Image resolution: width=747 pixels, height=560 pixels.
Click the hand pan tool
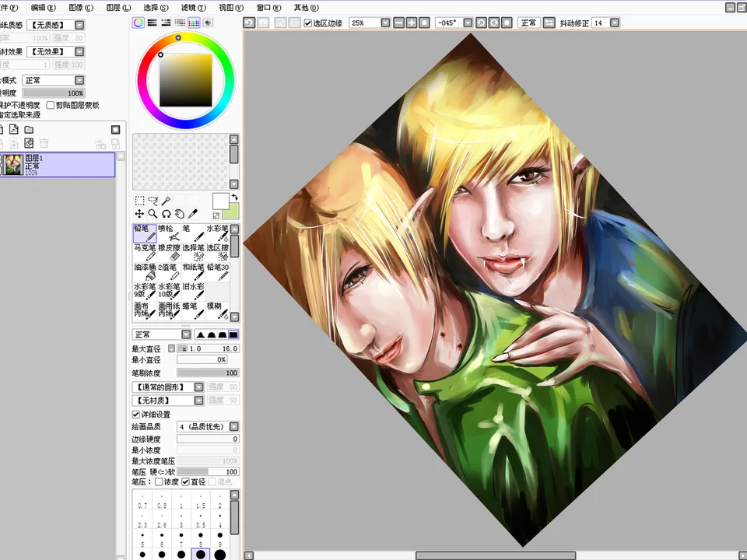pyautogui.click(x=180, y=214)
